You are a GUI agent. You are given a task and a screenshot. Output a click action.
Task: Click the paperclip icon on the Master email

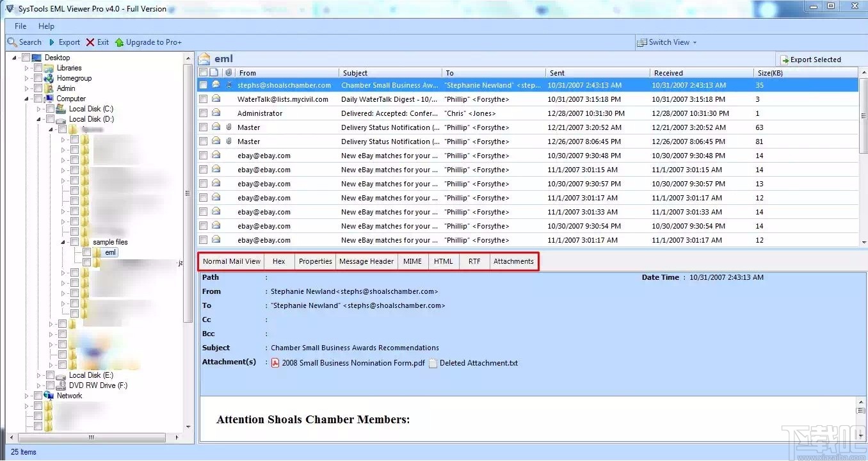pyautogui.click(x=229, y=127)
